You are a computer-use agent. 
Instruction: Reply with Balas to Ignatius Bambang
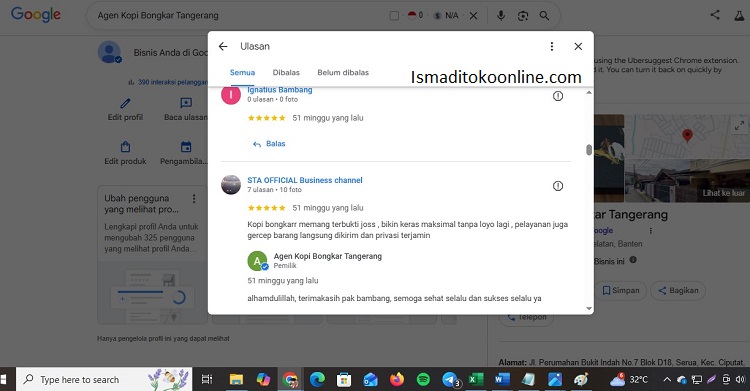[269, 144]
